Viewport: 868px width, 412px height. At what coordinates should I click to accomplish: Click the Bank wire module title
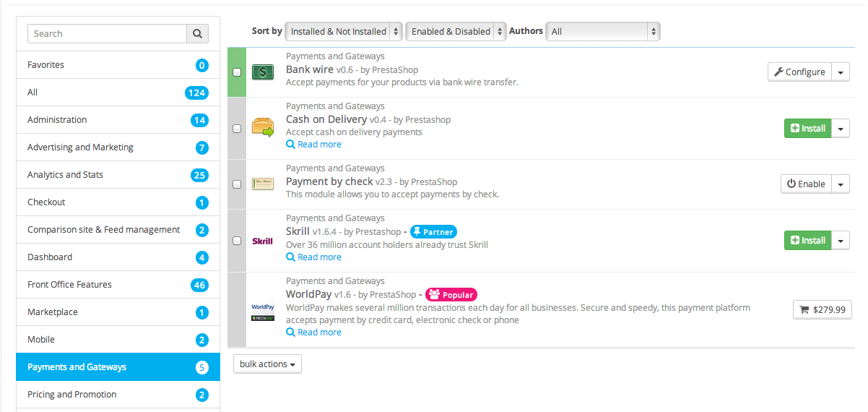310,69
